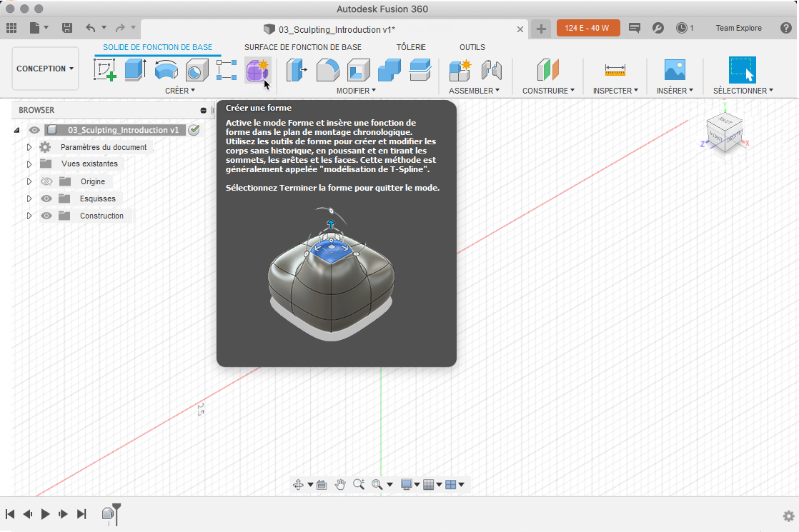This screenshot has height=532, width=799.
Task: Expand Vues existantes node
Action: point(29,164)
